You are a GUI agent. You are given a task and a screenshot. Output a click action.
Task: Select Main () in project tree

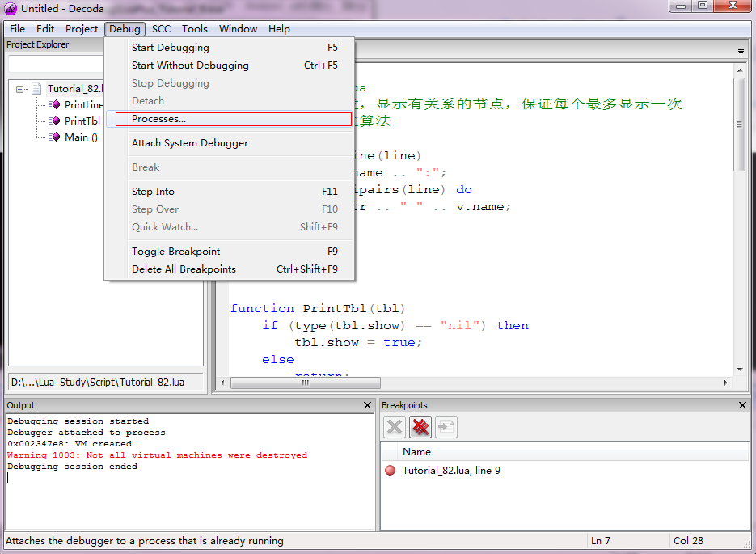pyautogui.click(x=81, y=137)
